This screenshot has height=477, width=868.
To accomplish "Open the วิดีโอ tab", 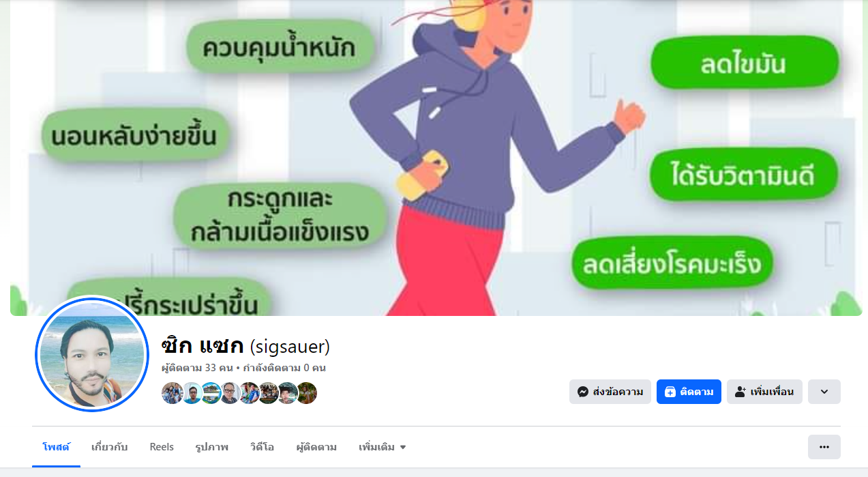I will click(262, 447).
